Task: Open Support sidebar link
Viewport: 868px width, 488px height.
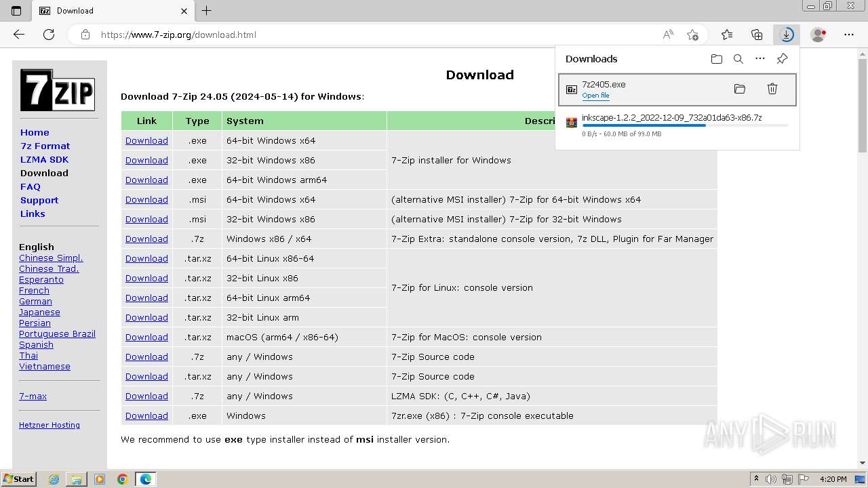Action: [x=39, y=200]
